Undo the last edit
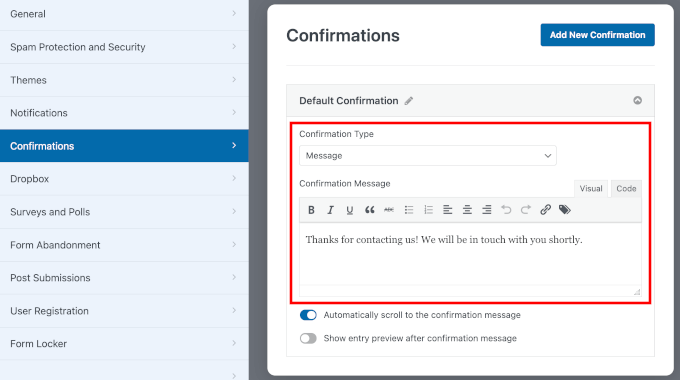 506,210
